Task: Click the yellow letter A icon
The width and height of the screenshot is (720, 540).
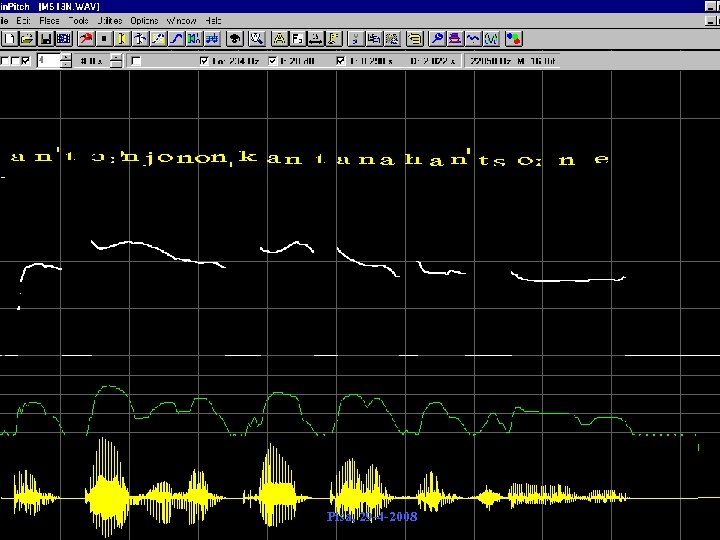Action: pyautogui.click(x=279, y=39)
